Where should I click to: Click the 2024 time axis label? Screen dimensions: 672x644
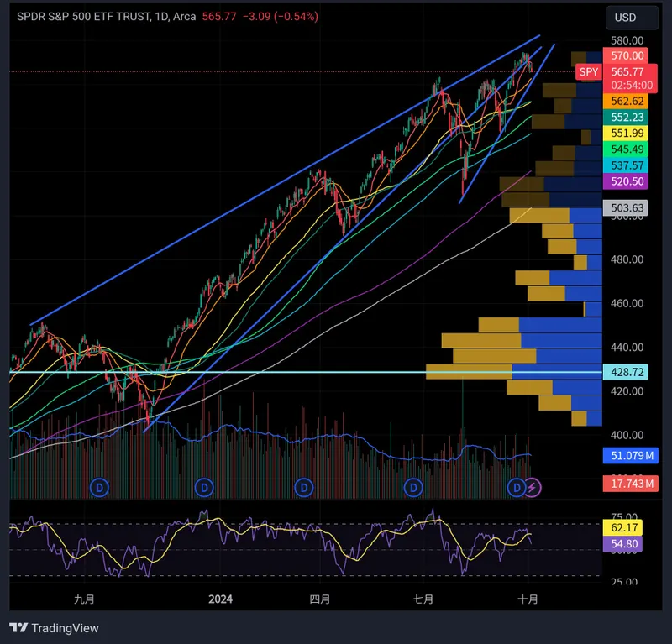[x=220, y=599]
